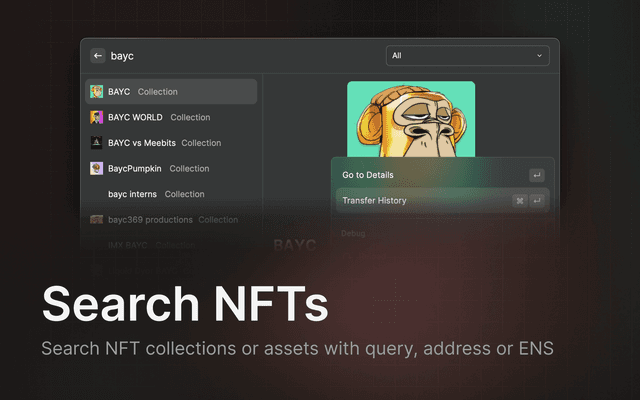Click the Command key icon beside Transfer History
The image size is (640, 400).
(x=520, y=201)
